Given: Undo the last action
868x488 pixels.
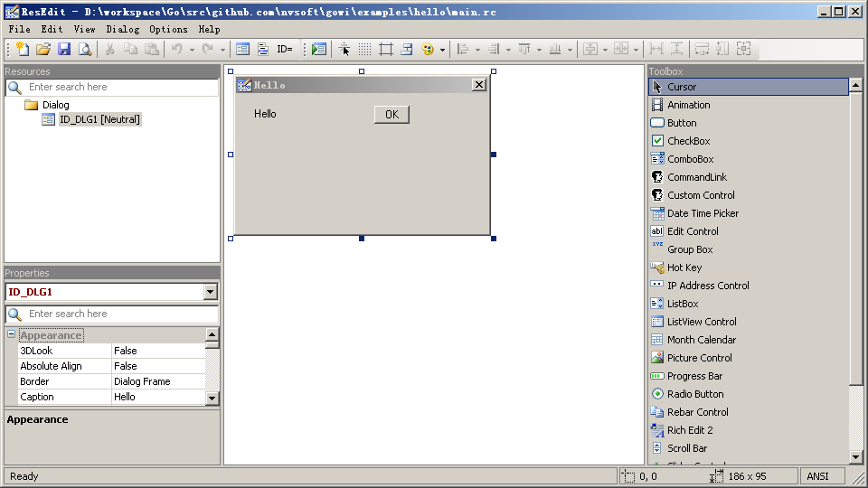Looking at the screenshot, I should [x=177, y=49].
